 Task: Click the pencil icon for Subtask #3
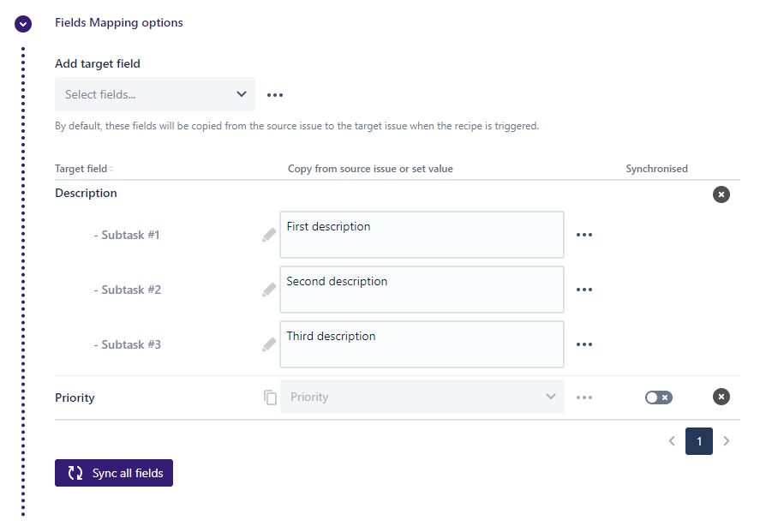[x=269, y=344]
